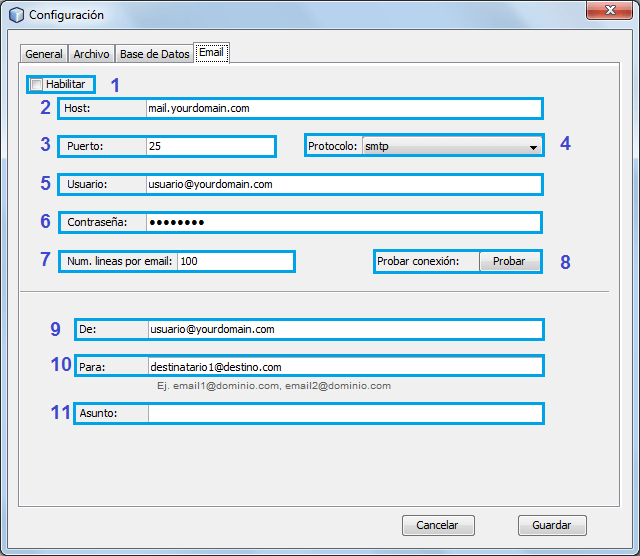
Task: Focus the Puerto field showing 25
Action: (x=209, y=146)
